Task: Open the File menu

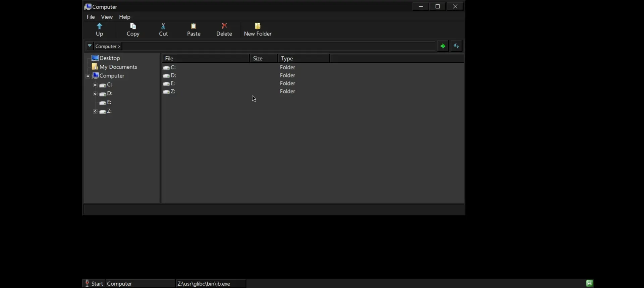Action: coord(91,17)
